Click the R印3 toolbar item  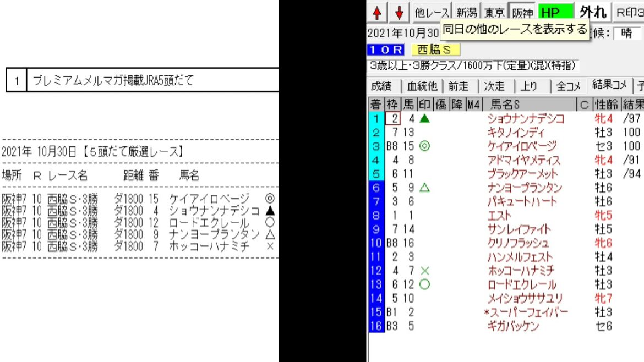(x=629, y=12)
